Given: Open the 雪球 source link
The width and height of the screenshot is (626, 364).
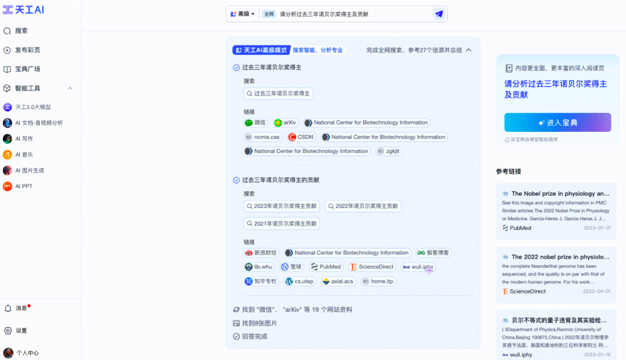Looking at the screenshot, I should 292,266.
